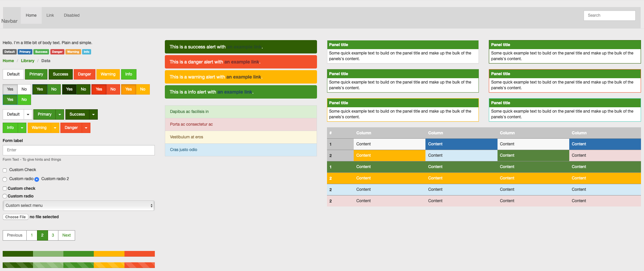This screenshot has width=644, height=271.
Task: Follow the warning alert example link
Action: pyautogui.click(x=244, y=77)
